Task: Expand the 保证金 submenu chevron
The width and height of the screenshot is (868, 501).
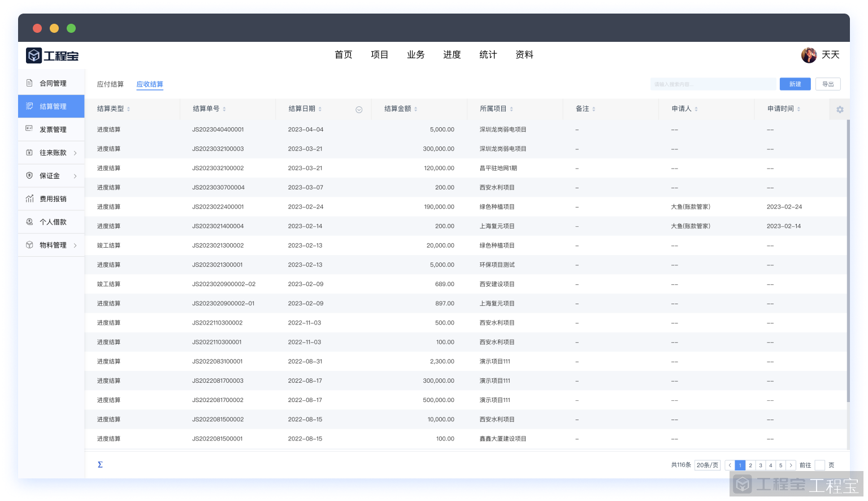Action: point(75,176)
